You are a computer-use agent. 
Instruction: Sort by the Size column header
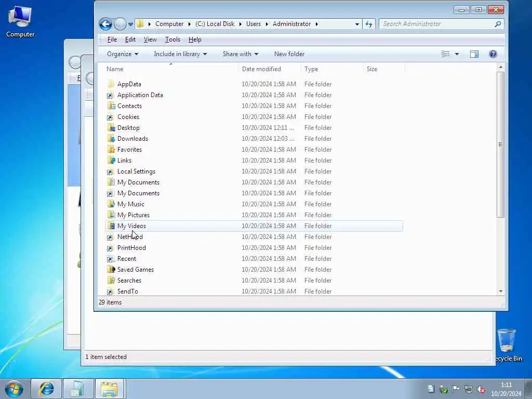pyautogui.click(x=384, y=69)
